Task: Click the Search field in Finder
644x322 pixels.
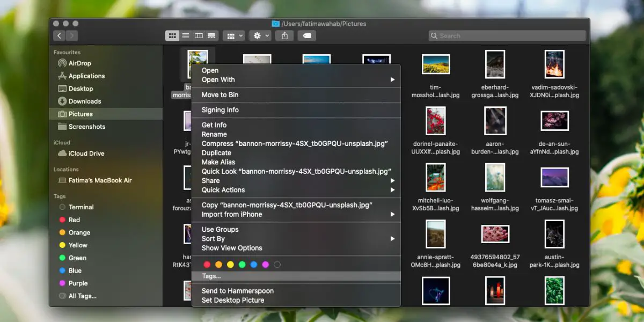Action: click(507, 36)
